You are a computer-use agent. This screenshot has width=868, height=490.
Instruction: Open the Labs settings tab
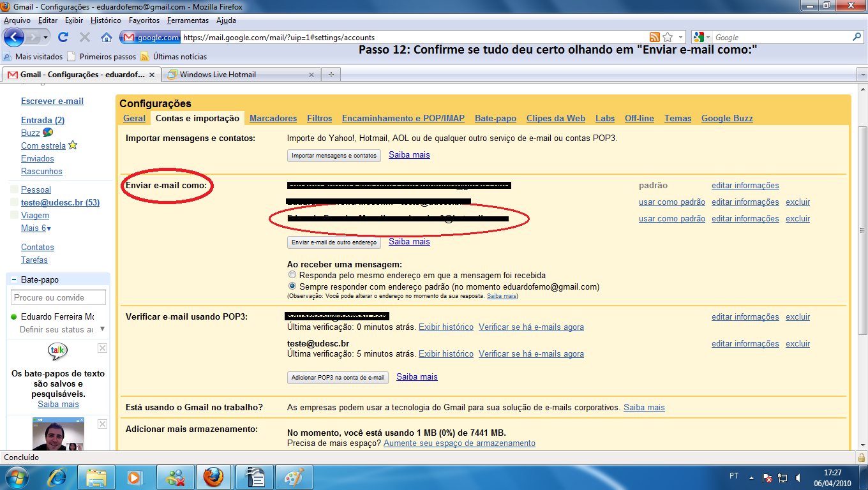coord(605,118)
